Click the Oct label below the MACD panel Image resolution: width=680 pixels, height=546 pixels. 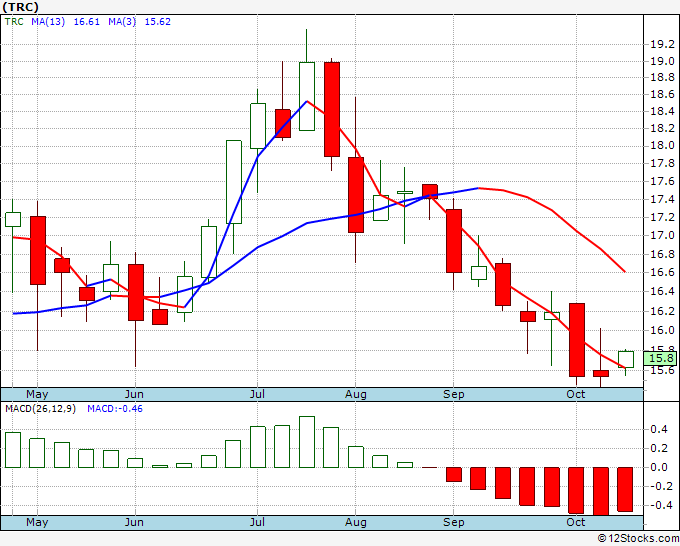pyautogui.click(x=576, y=523)
